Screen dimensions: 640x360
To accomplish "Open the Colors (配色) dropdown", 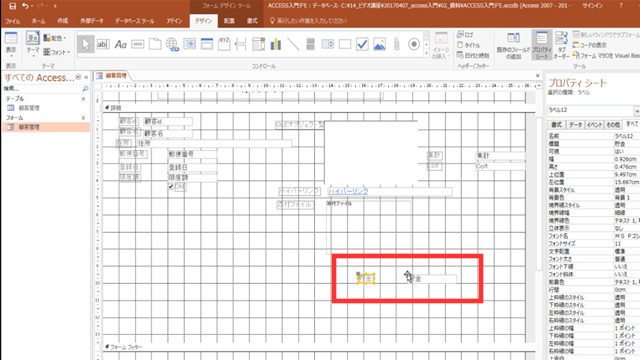I will pos(55,38).
